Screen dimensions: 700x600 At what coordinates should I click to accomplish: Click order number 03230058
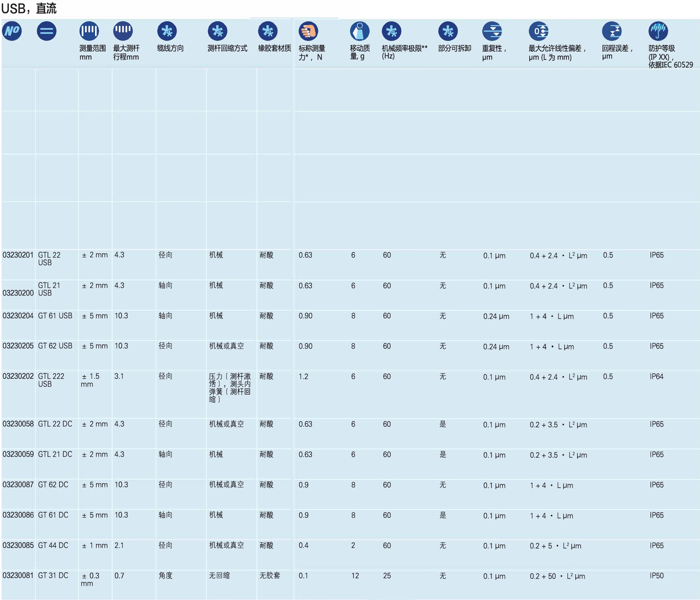click(18, 424)
